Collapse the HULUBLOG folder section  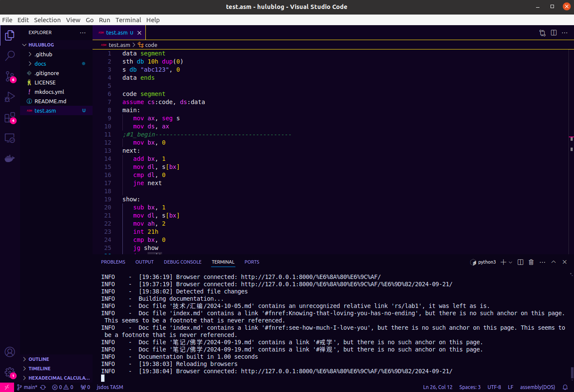coord(56,45)
